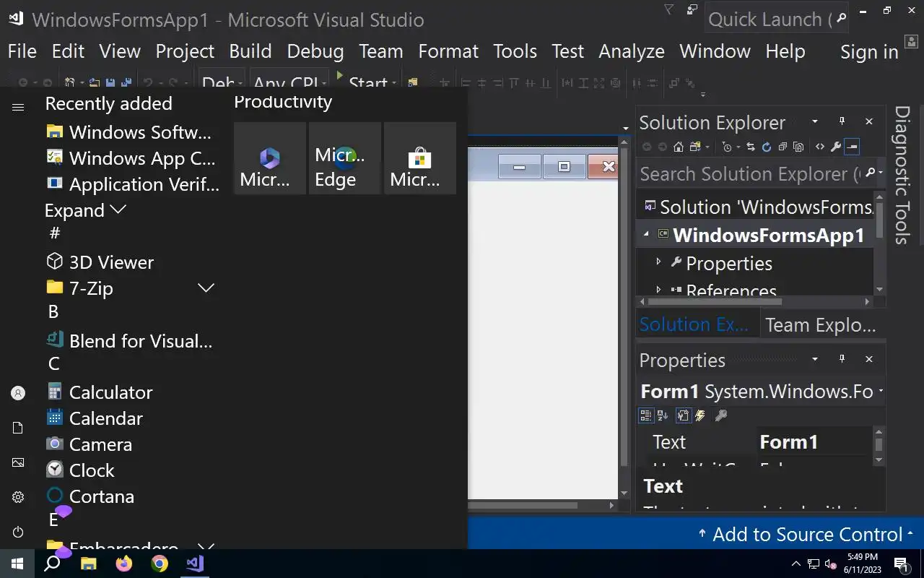The width and height of the screenshot is (924, 578).
Task: Launch Cortana from Start menu
Action: coord(130,496)
